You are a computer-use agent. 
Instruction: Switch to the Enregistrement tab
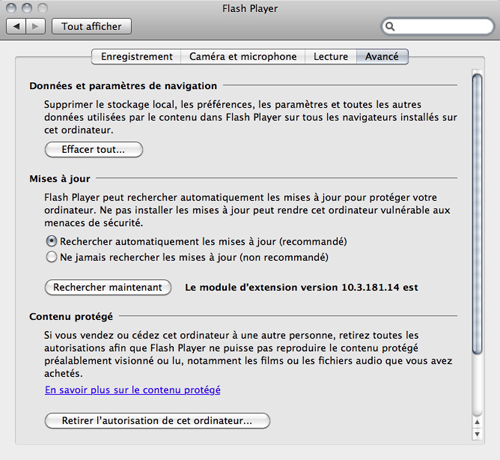tap(136, 57)
